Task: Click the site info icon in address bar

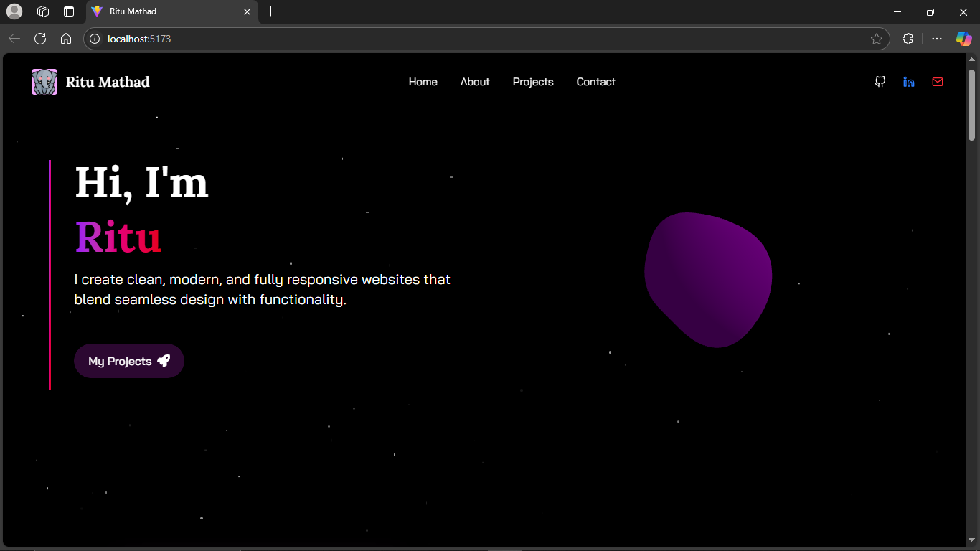Action: click(x=95, y=39)
